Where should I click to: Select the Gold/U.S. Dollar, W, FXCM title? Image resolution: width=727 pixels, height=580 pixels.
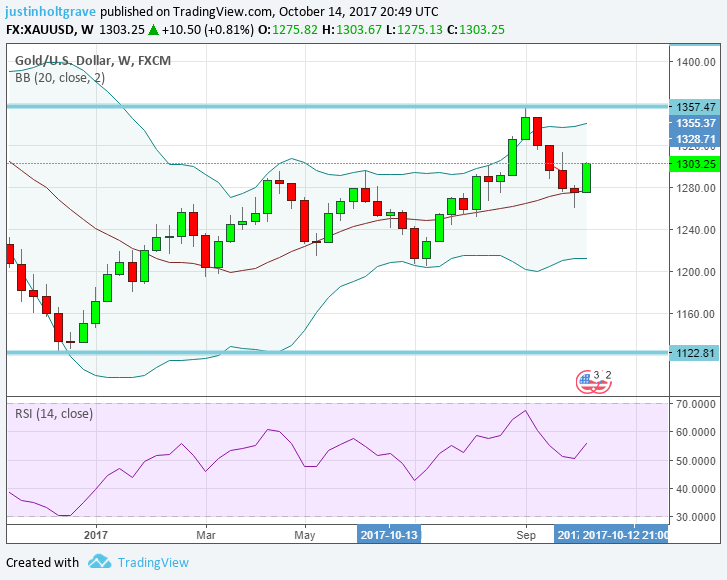coord(93,61)
